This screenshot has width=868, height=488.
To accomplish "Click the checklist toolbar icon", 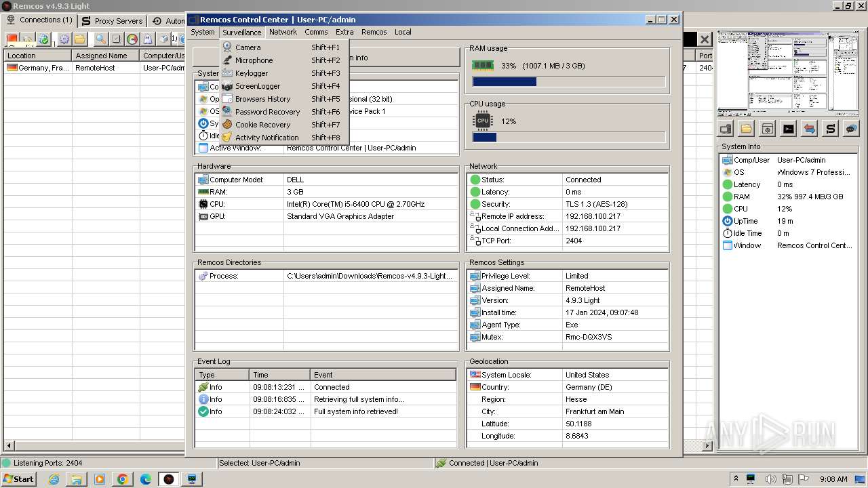I will point(116,39).
